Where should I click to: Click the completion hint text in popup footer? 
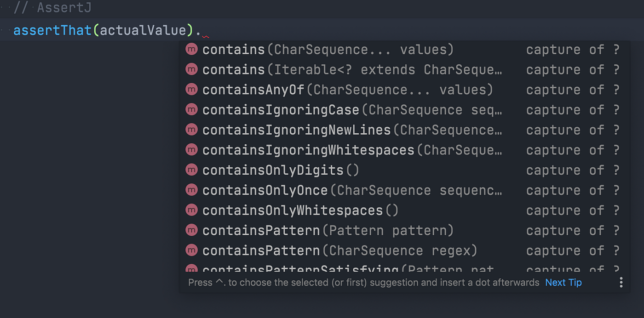tap(363, 282)
